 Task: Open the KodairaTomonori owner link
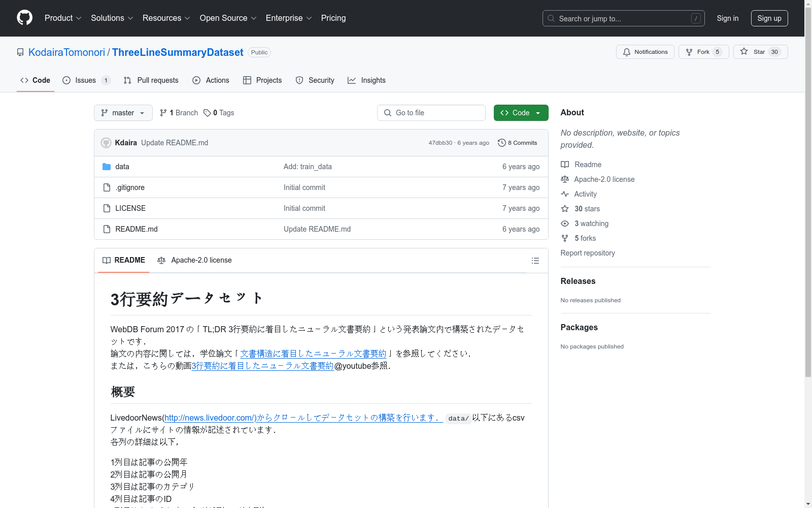pos(66,52)
